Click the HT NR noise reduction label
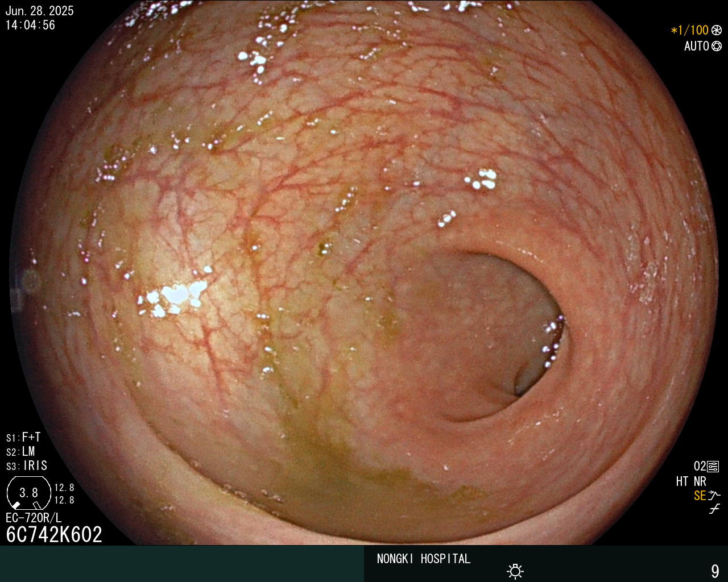The height and width of the screenshot is (582, 728). [691, 481]
